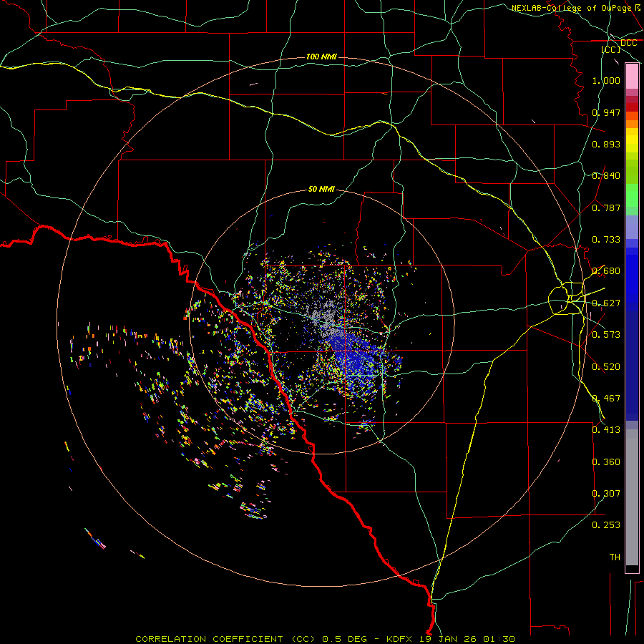Select the 0.733 scale value
644x644 pixels.
point(606,240)
